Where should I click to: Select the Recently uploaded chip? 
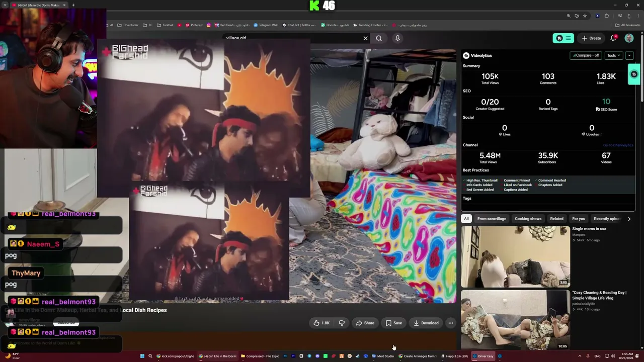coord(607,219)
